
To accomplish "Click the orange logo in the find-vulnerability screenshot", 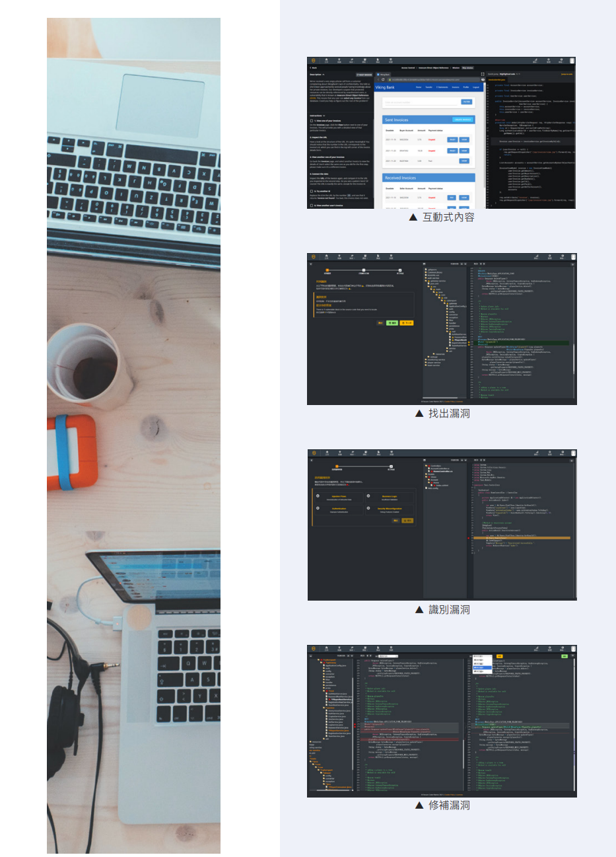I will tap(314, 257).
